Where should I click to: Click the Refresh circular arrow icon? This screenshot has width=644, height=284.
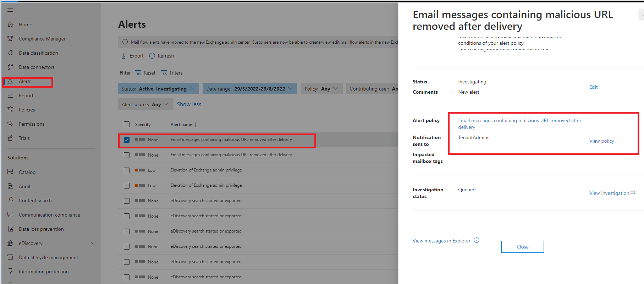click(x=152, y=56)
